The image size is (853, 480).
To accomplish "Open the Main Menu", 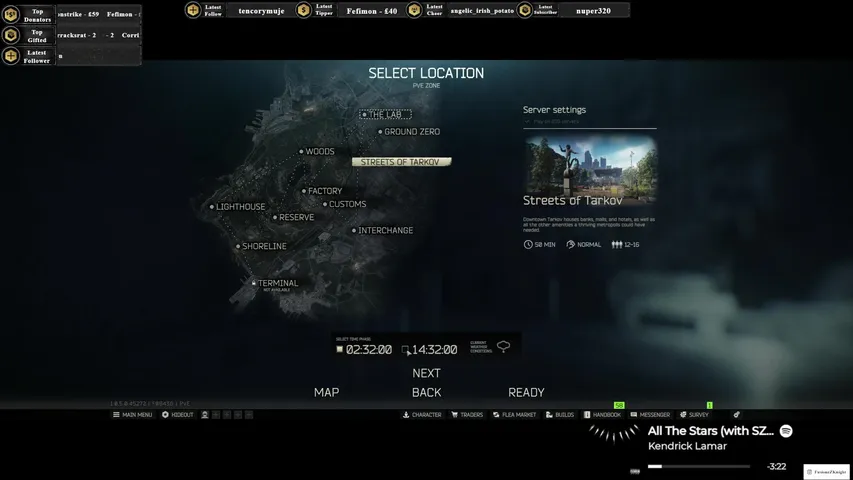I will tap(132, 415).
